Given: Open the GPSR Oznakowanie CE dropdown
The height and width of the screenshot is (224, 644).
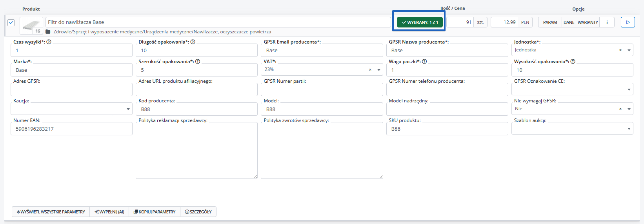Looking at the screenshot, I should click(629, 89).
